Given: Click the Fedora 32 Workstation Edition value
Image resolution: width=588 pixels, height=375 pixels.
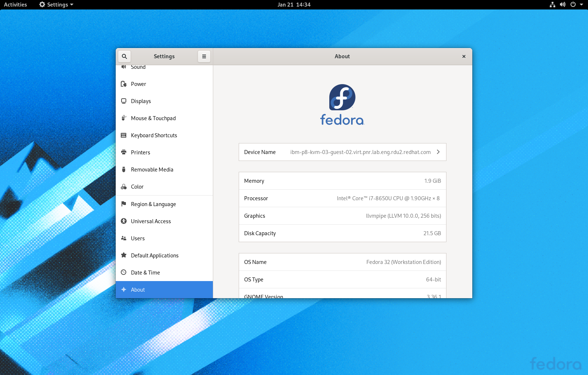Looking at the screenshot, I should [x=404, y=262].
